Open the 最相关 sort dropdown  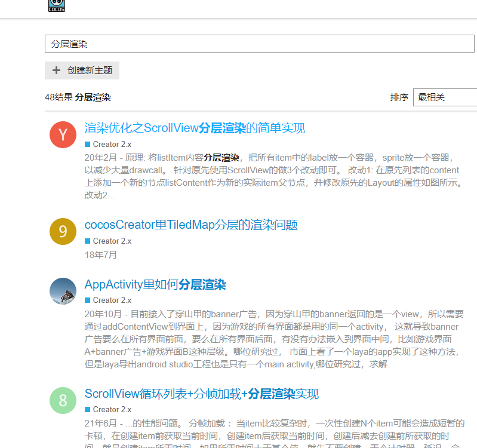pyautogui.click(x=445, y=97)
